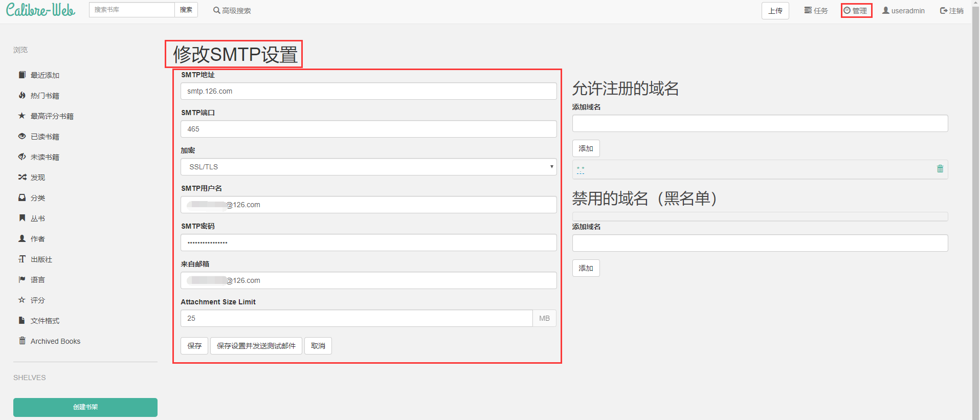Viewport: 980px width, 420px height.
Task: Open the 加密 SSL/TLS dropdown
Action: [x=368, y=167]
